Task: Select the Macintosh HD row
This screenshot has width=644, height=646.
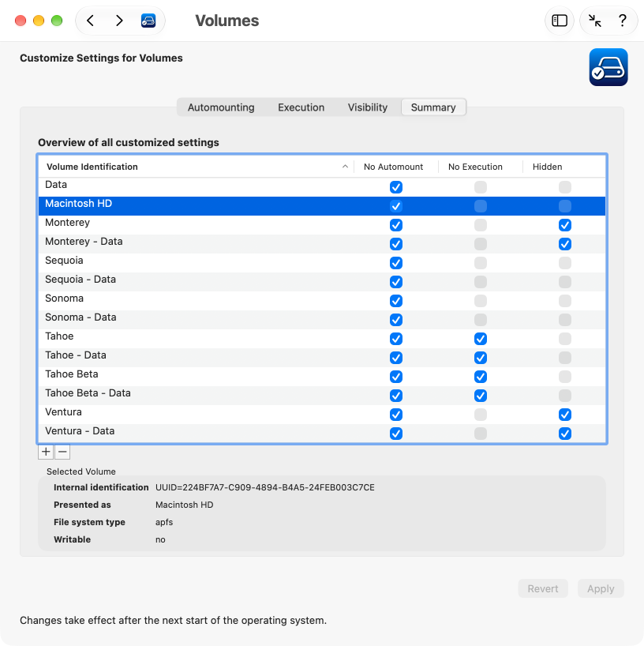Action: tap(322, 206)
